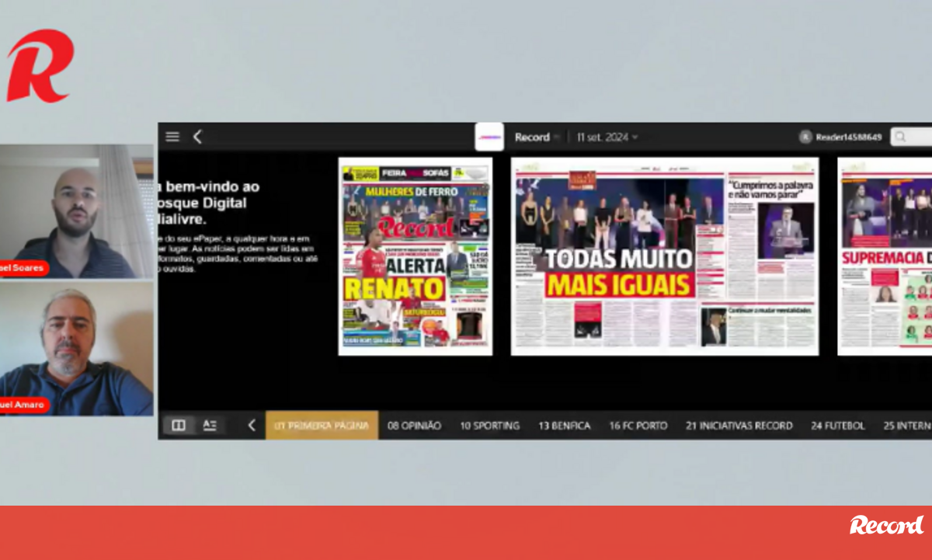Select the 01 Primeira Página tab
Screen dimensions: 932x560
coord(322,426)
